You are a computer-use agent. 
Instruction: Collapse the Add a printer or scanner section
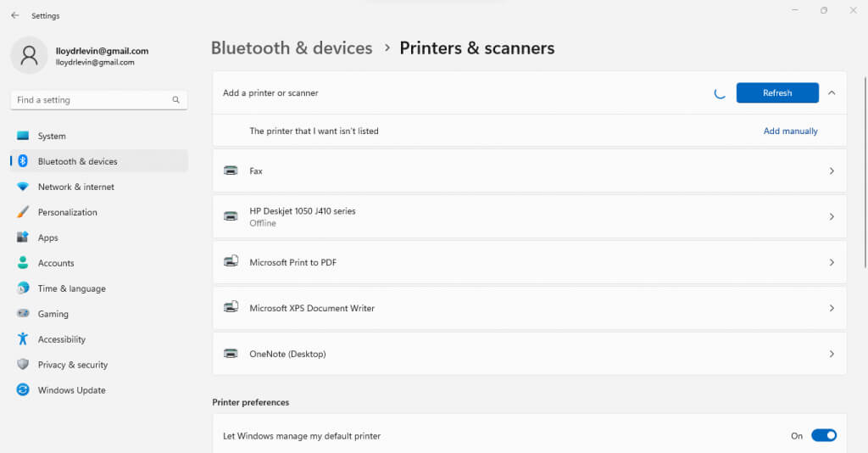[x=832, y=93]
